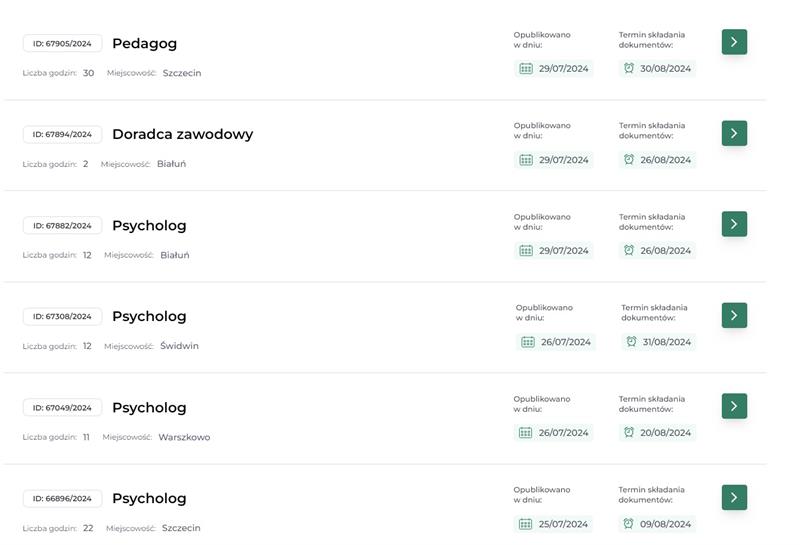Click the Świdwin location text

(180, 346)
